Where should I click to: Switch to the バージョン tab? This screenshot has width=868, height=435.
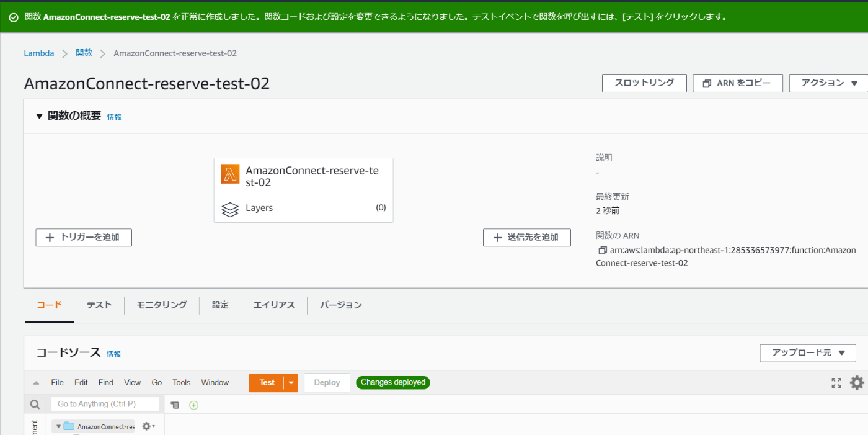(341, 305)
